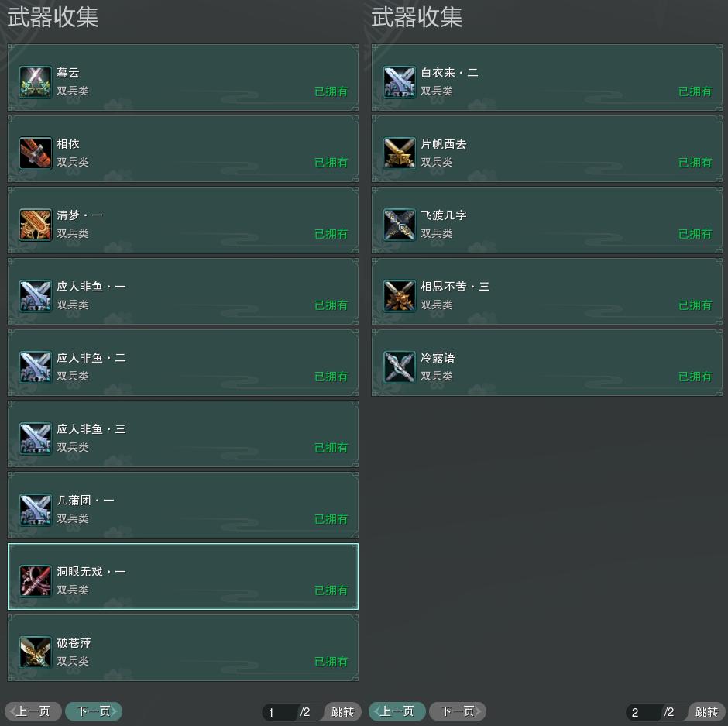
Task: Click the page number field showing 2
Action: point(644,712)
